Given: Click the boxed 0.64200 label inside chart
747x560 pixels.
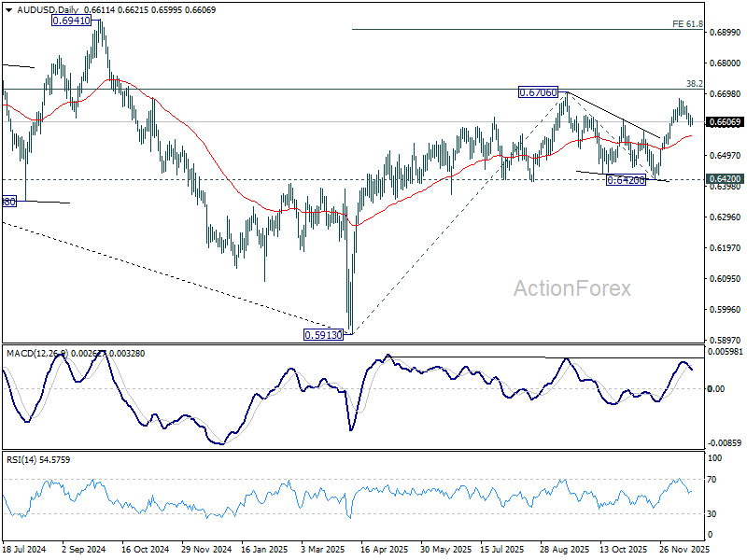Looking at the screenshot, I should 626,180.
